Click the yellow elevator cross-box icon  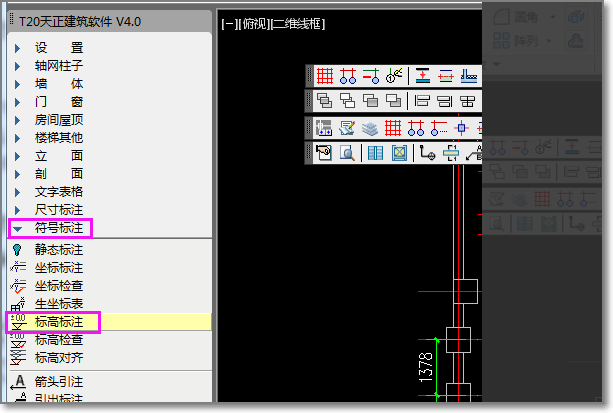[x=399, y=153]
